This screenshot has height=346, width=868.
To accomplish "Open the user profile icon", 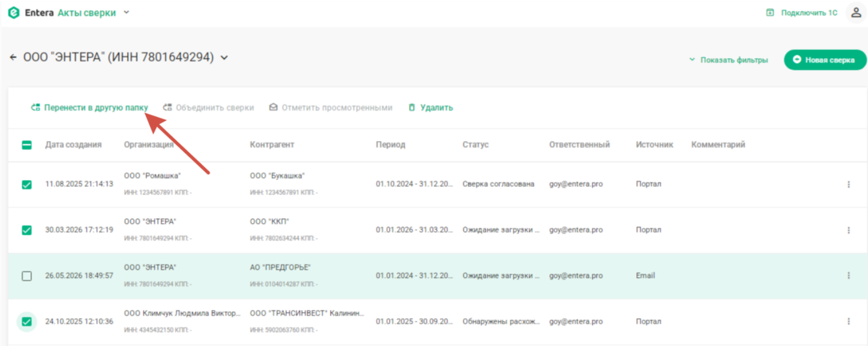I will 856,12.
